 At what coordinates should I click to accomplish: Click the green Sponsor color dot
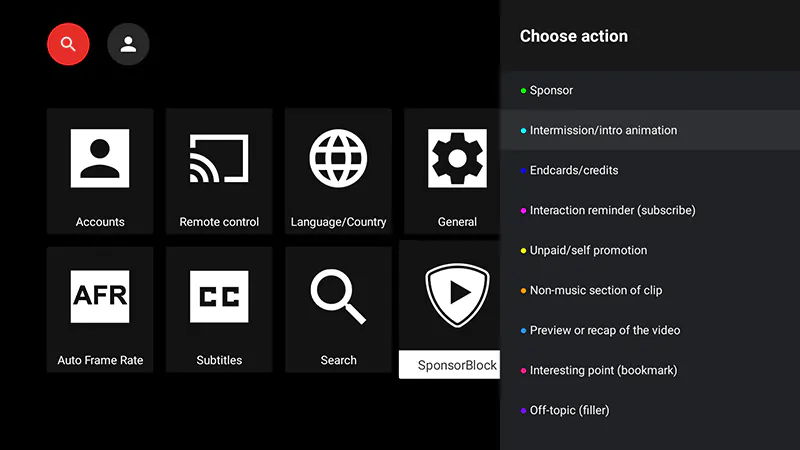(523, 91)
